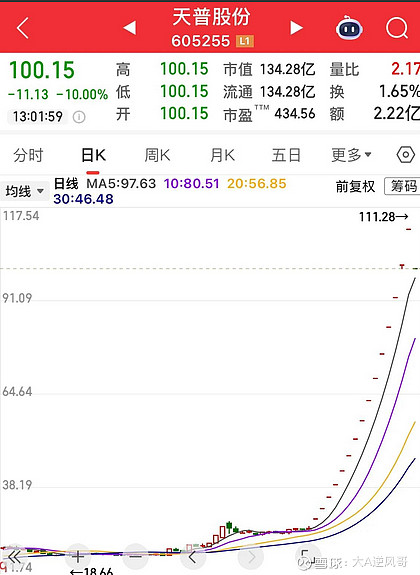Tap the 筹码 button
The image size is (420, 575).
point(403,186)
